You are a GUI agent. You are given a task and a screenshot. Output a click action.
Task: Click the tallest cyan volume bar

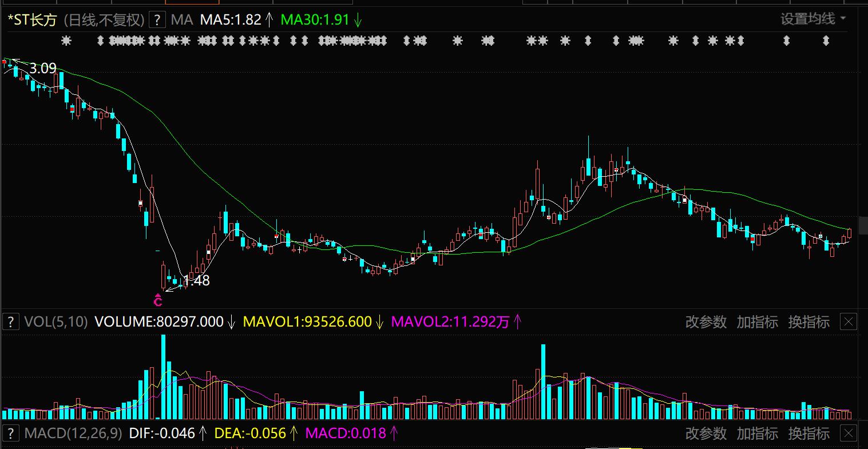[x=164, y=377]
